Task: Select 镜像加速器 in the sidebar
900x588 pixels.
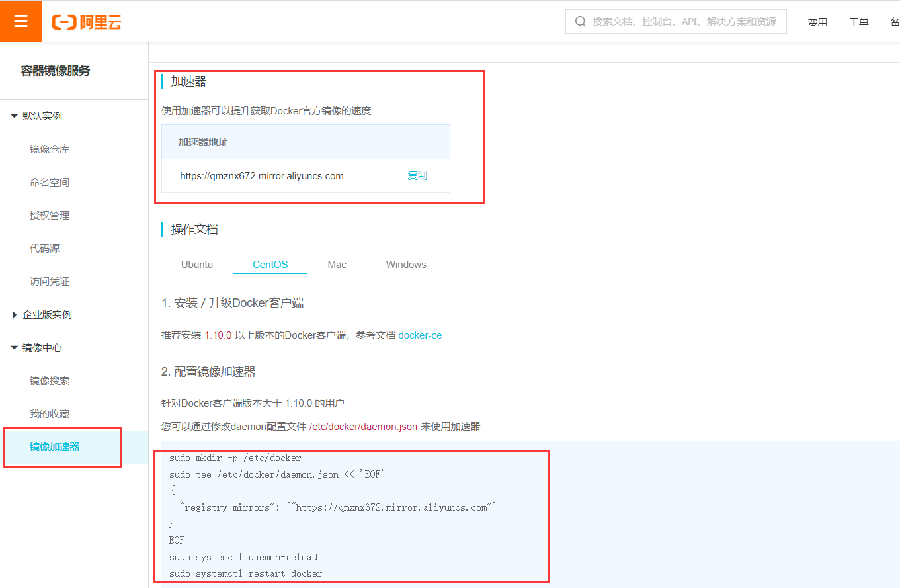Action: (55, 447)
